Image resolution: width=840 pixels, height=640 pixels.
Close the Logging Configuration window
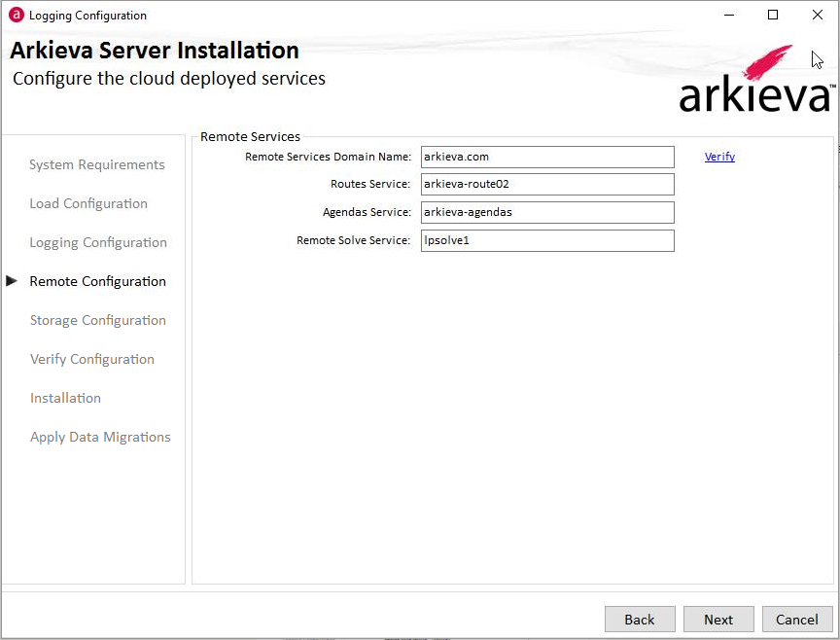(817, 15)
